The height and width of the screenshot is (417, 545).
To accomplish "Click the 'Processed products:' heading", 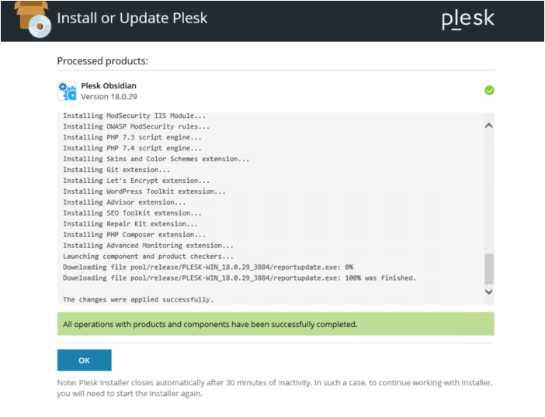I will [x=103, y=61].
